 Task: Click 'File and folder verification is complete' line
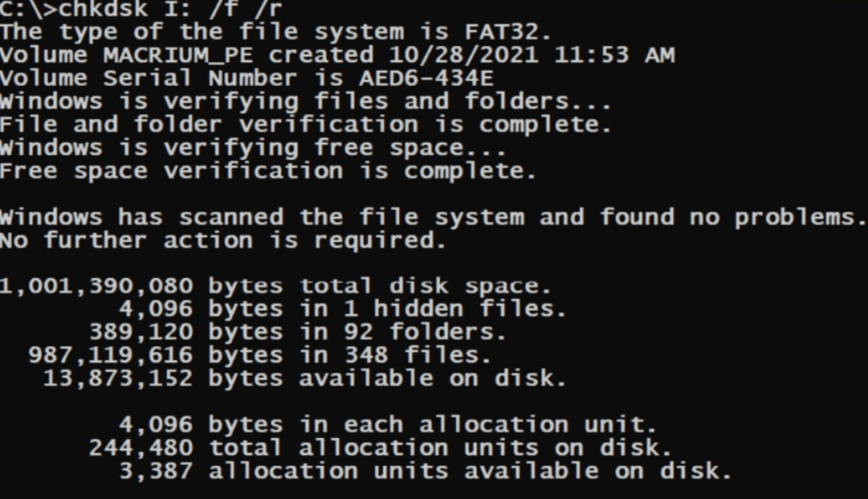pos(305,125)
